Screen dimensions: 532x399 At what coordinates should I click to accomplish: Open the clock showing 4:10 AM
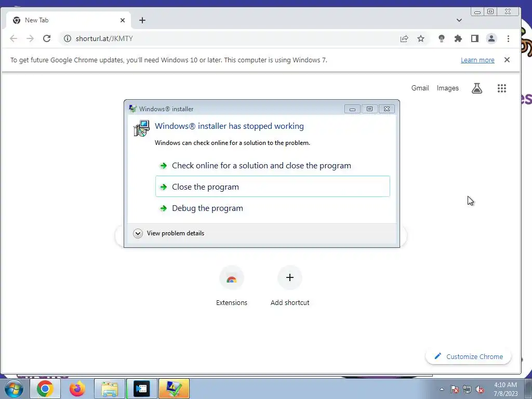pos(506,389)
